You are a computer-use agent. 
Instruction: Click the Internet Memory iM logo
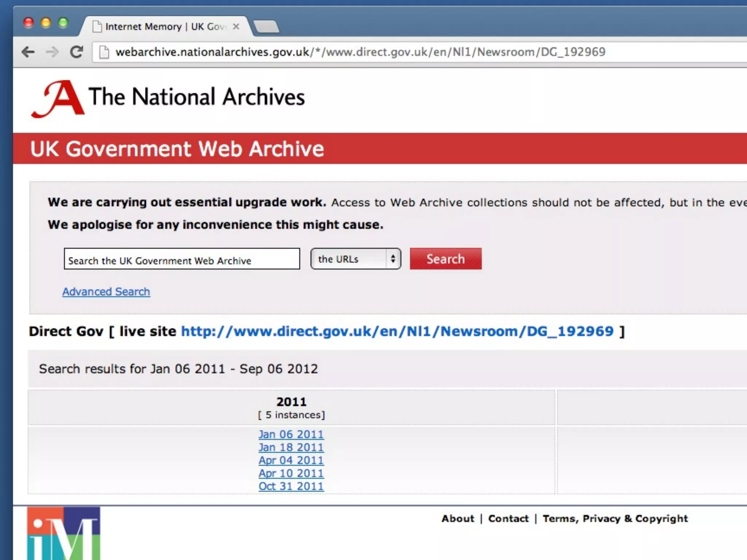(63, 533)
